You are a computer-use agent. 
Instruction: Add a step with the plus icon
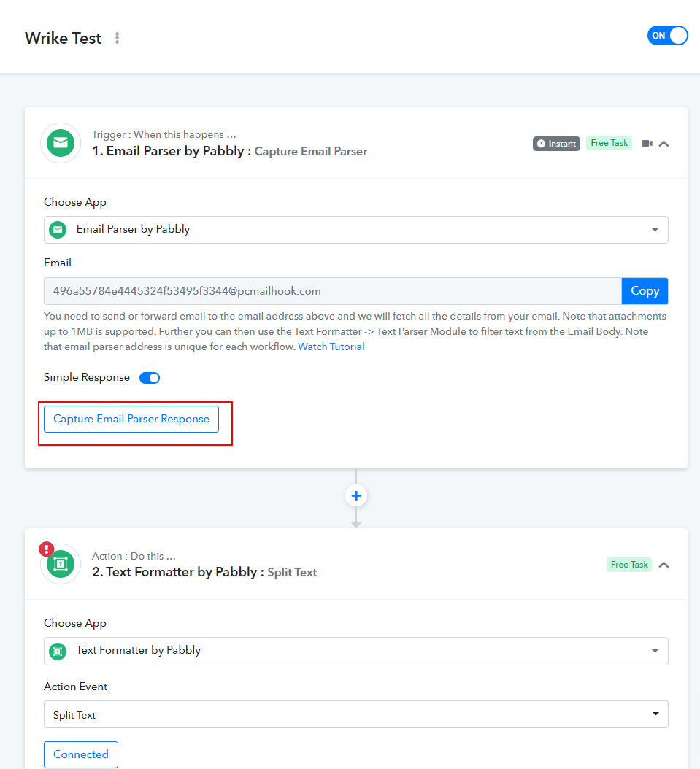356,496
